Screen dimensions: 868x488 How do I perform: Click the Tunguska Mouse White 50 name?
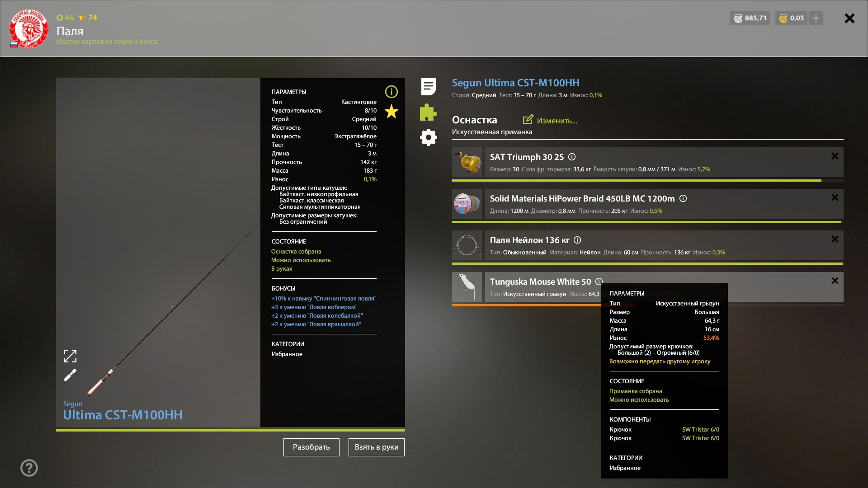[540, 282]
